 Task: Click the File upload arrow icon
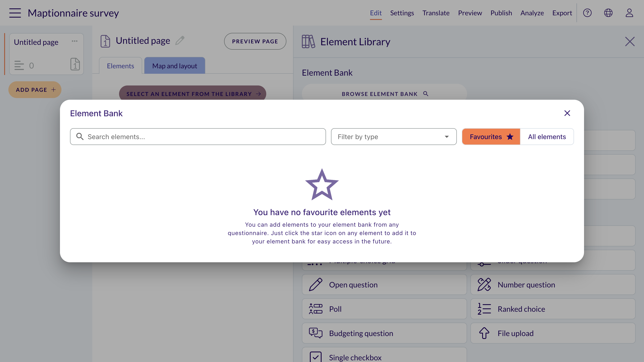pyautogui.click(x=484, y=333)
